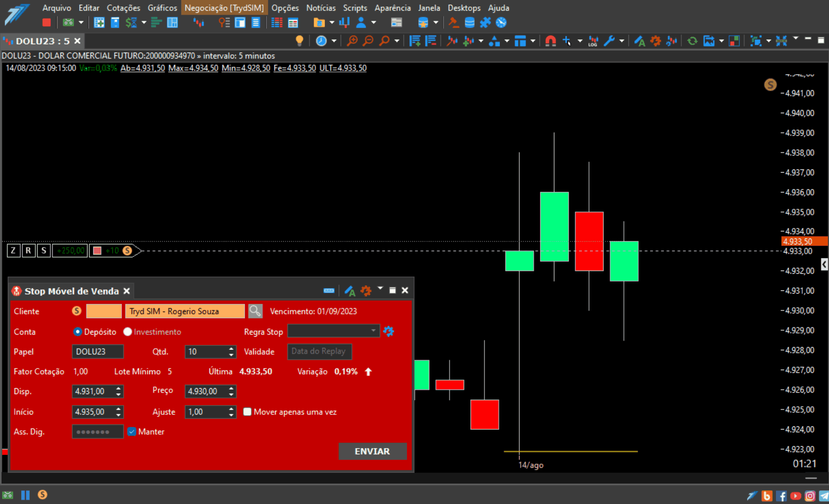Click the LOG scale icon
The image size is (829, 504).
593,41
